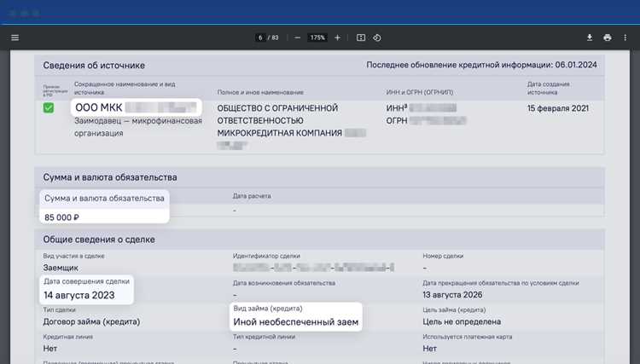
Task: Click the green registration checkmark box
Action: pos(49,107)
